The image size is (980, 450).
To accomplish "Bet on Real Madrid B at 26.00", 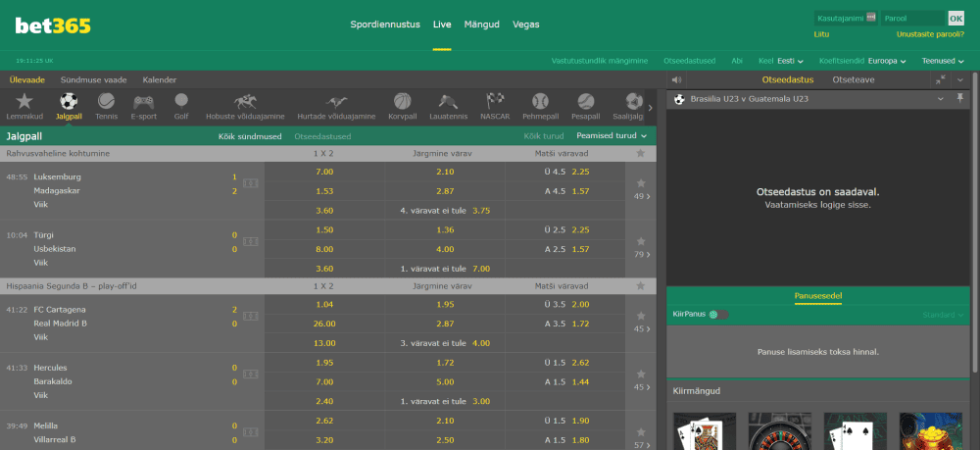I will pos(324,324).
